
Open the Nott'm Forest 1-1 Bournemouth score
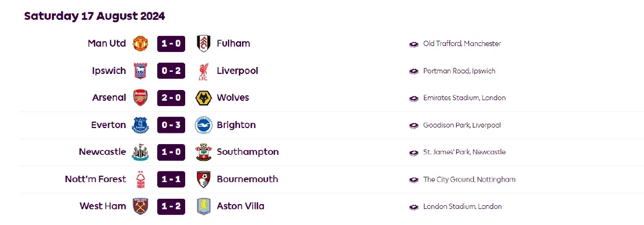(x=171, y=179)
